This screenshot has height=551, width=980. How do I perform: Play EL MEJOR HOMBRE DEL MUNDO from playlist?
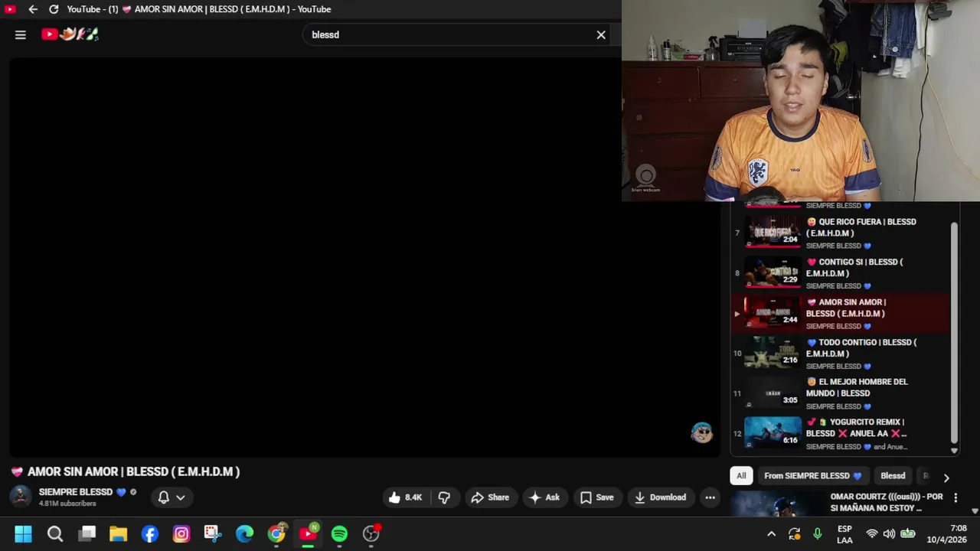pos(840,393)
